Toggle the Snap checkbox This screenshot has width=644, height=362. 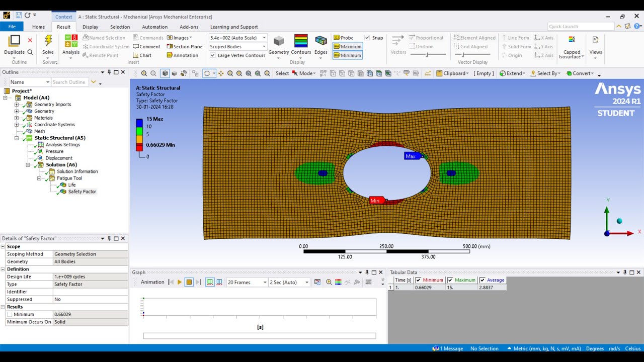tap(367, 38)
